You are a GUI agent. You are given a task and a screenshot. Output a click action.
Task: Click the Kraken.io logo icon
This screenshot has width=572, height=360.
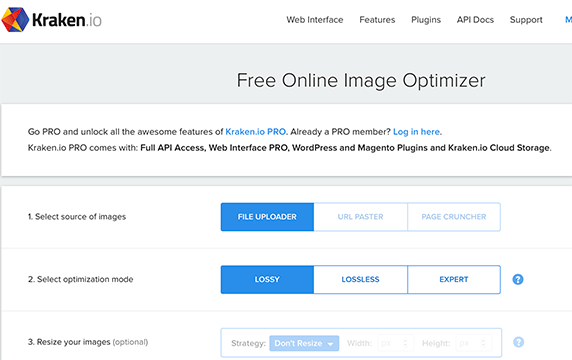coord(15,20)
